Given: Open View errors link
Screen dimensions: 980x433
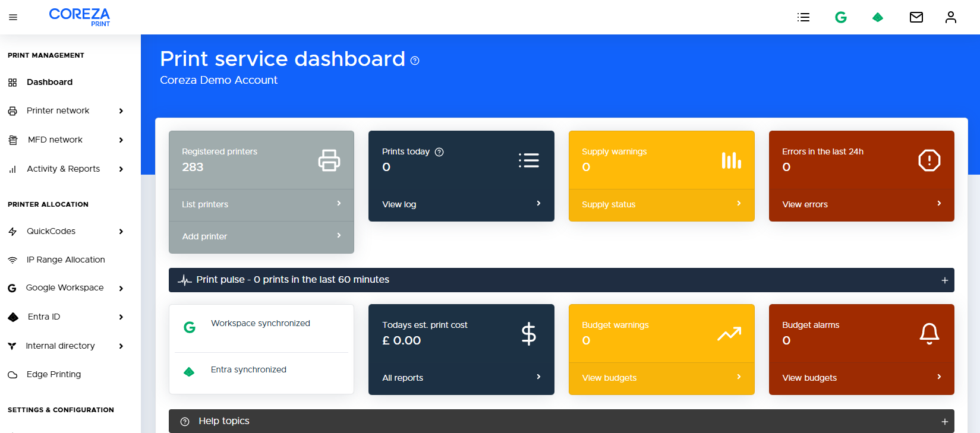Looking at the screenshot, I should (805, 204).
